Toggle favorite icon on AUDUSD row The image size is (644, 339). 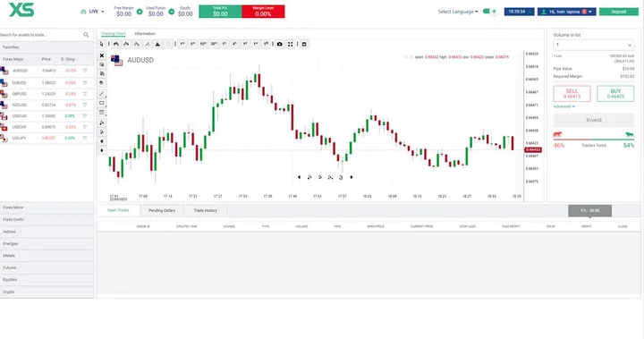point(85,71)
